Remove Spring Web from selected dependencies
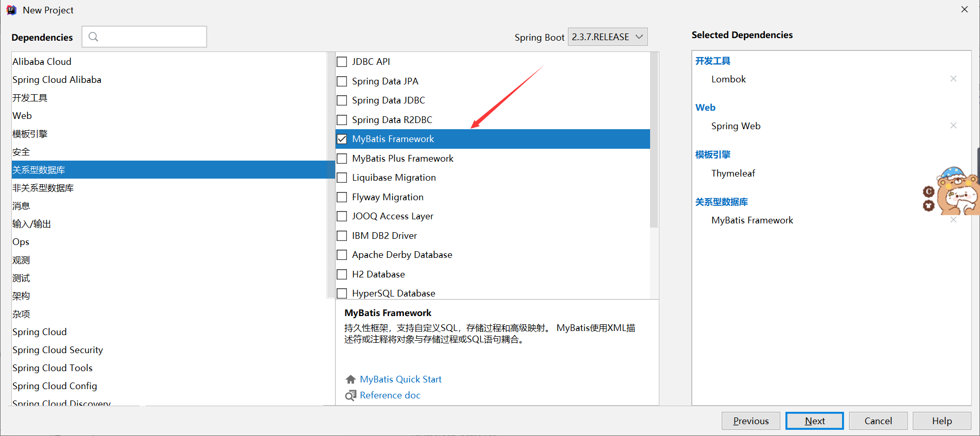 (x=953, y=126)
